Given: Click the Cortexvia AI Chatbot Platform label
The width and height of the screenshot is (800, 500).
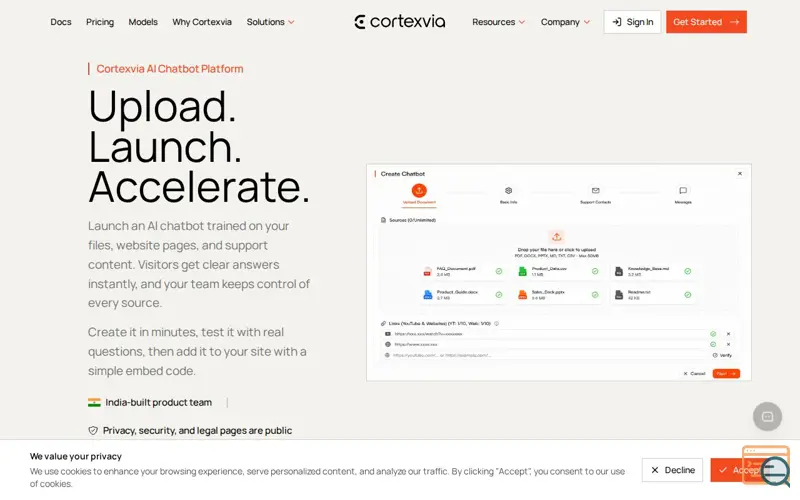Looking at the screenshot, I should [170, 69].
